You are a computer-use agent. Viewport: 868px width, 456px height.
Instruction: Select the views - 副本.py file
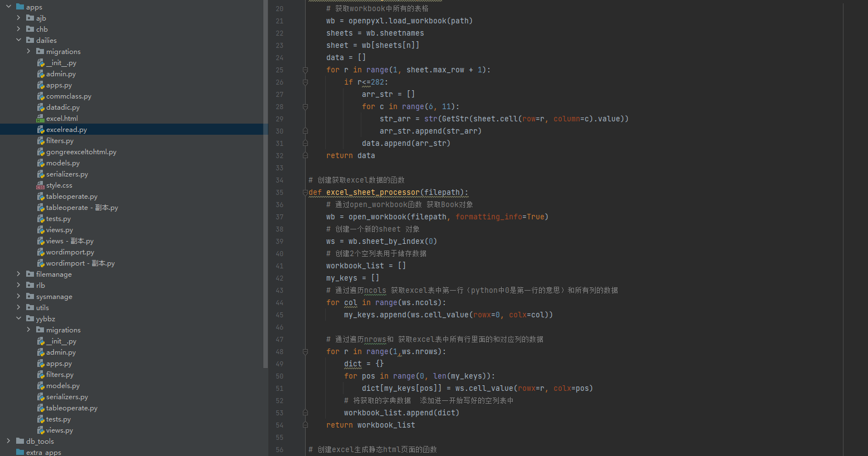(x=70, y=241)
